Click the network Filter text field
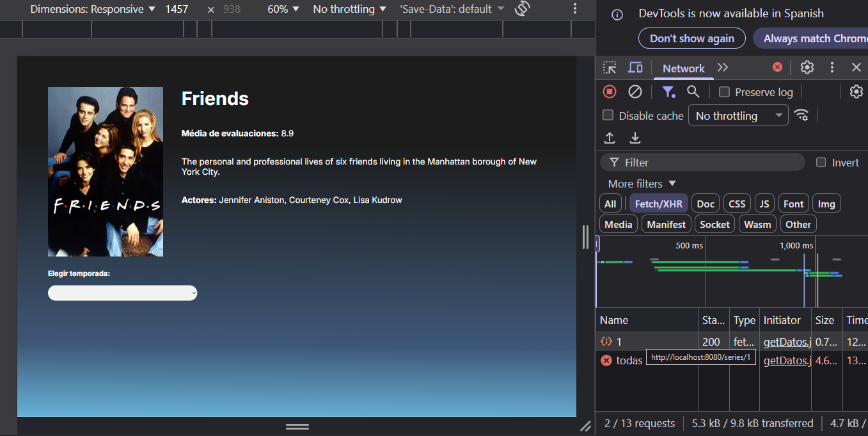The image size is (868, 436). click(x=702, y=162)
